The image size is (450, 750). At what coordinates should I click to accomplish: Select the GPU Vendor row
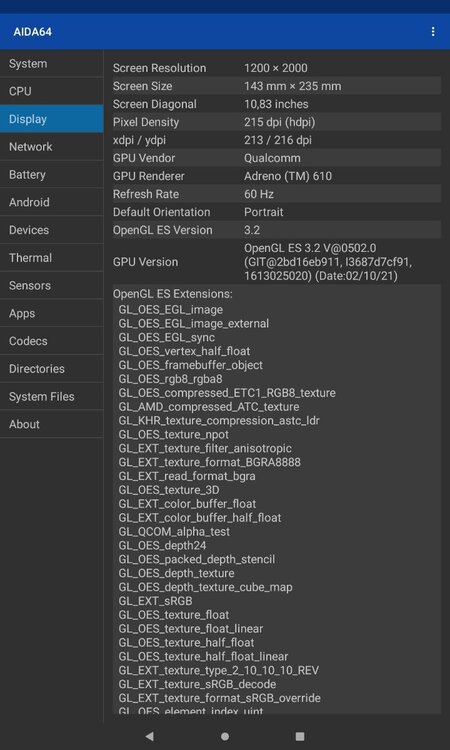coord(276,158)
